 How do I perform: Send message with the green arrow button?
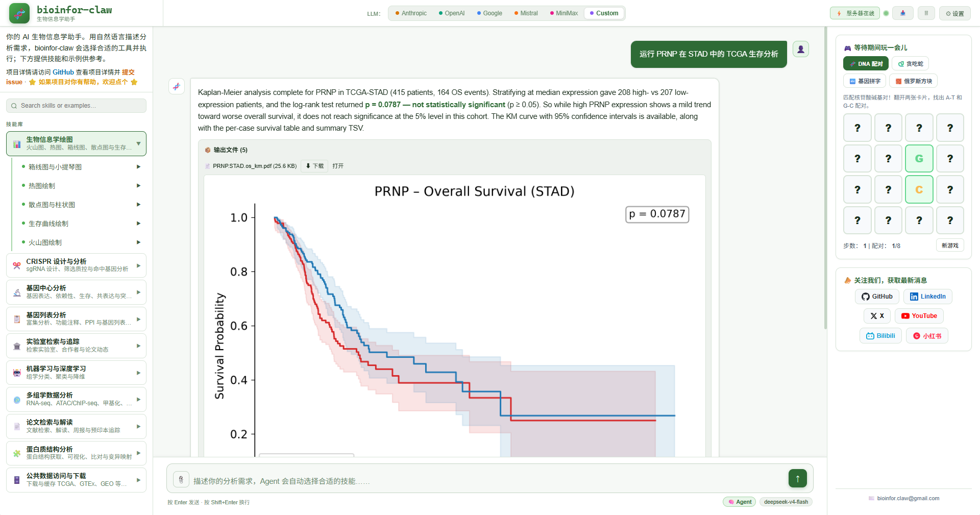(797, 478)
